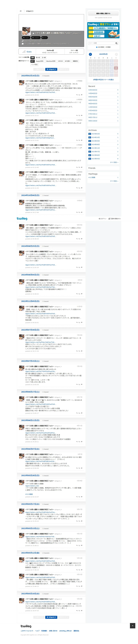Select day 16 in February calendar
The image size is (138, 644).
[x=116, y=68]
